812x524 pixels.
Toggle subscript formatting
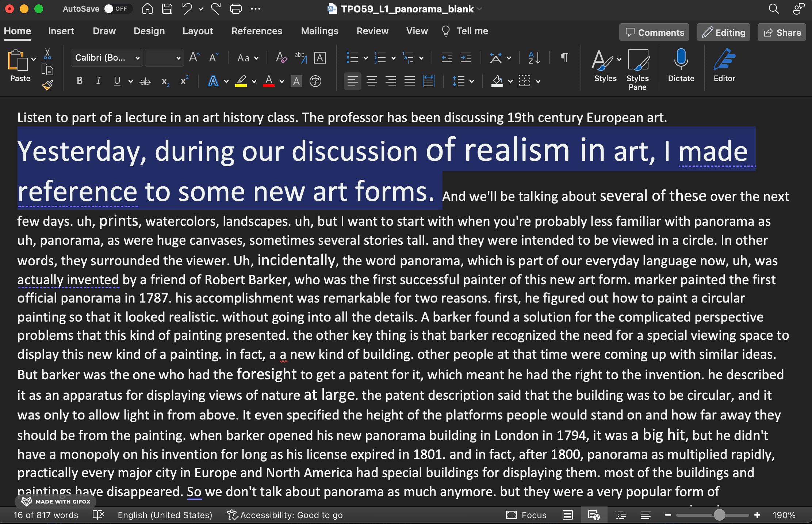[x=165, y=81]
